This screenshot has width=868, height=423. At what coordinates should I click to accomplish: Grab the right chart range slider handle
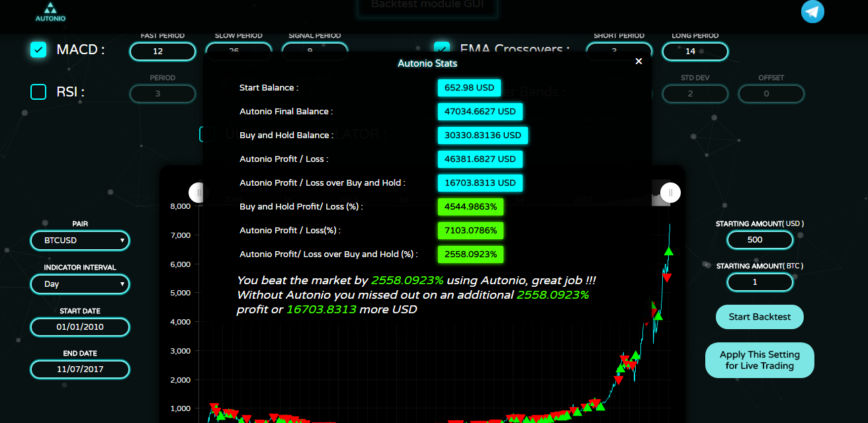(671, 192)
